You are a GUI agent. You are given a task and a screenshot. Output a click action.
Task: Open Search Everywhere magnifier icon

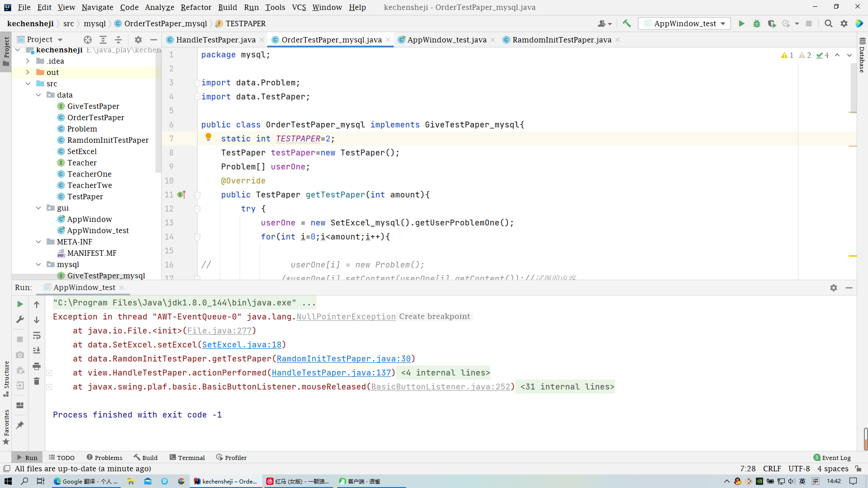click(828, 23)
